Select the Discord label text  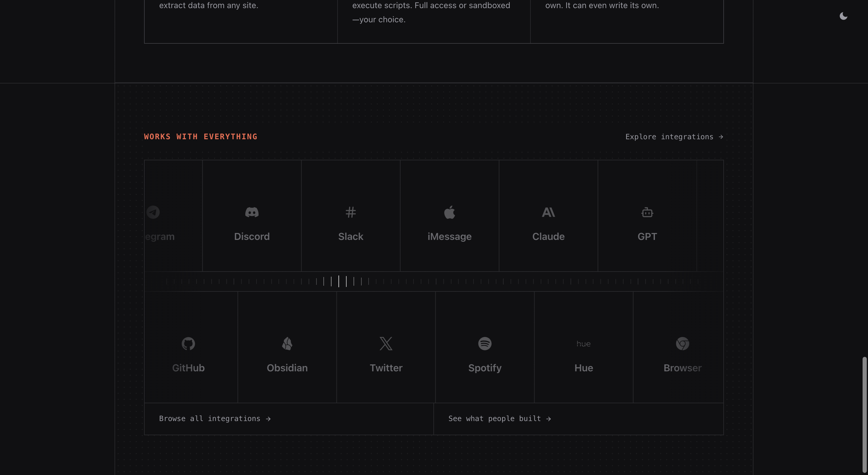pyautogui.click(x=252, y=237)
